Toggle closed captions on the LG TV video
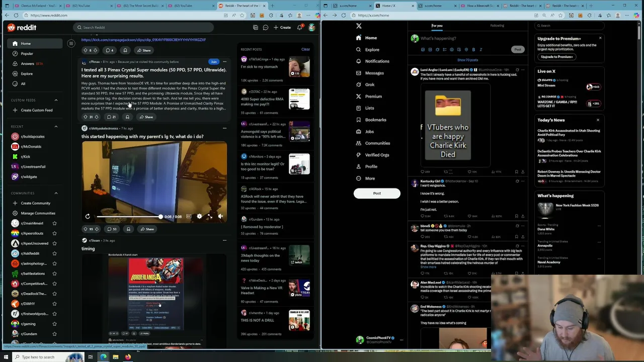 pos(189,216)
